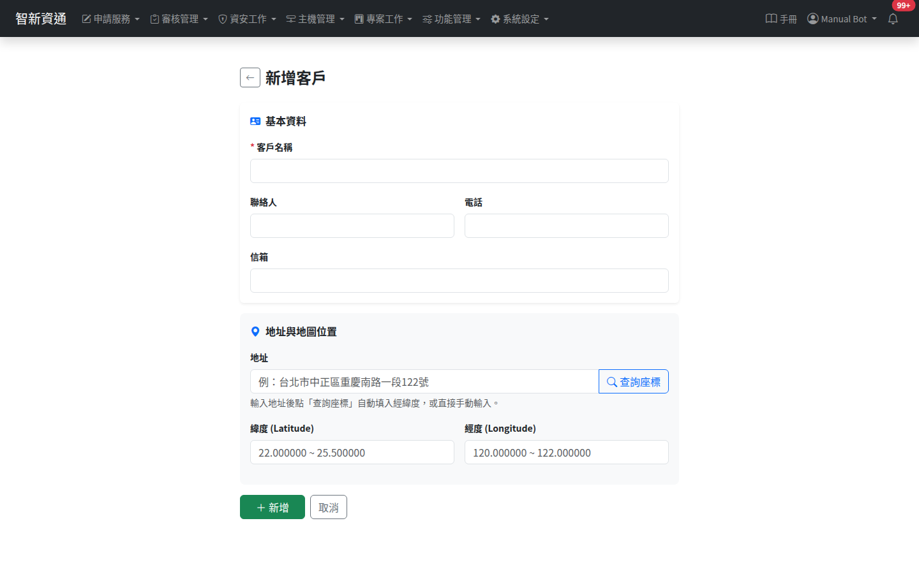Expand the 審核管理 menu

pyautogui.click(x=179, y=19)
